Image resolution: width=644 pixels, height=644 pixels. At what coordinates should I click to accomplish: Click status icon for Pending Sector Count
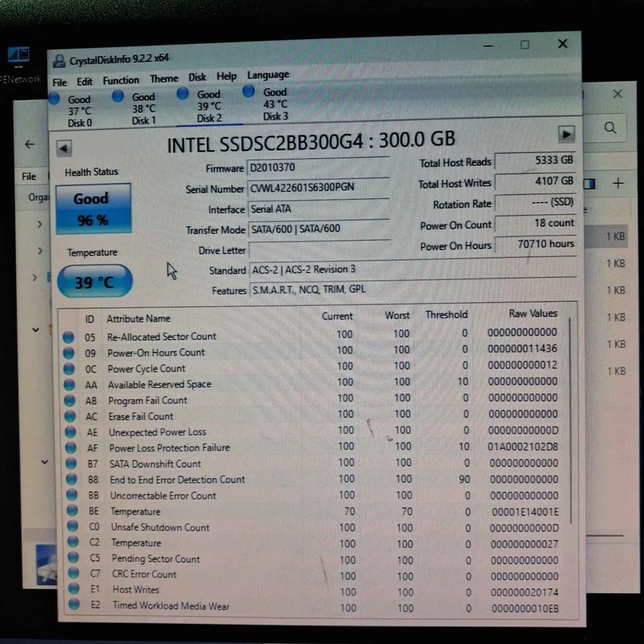[74, 557]
